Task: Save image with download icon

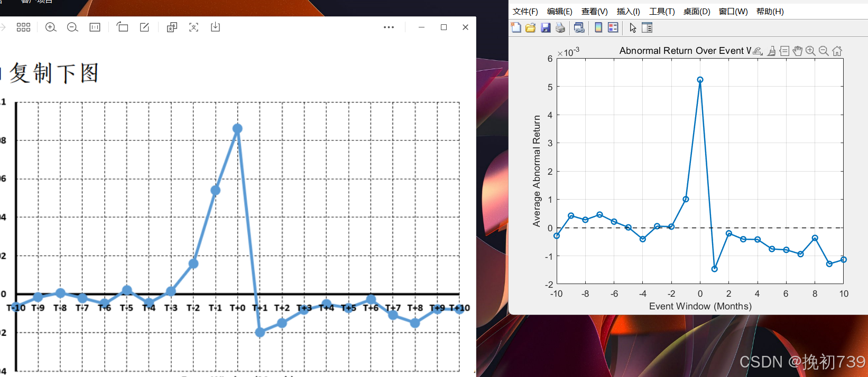Action: [216, 27]
